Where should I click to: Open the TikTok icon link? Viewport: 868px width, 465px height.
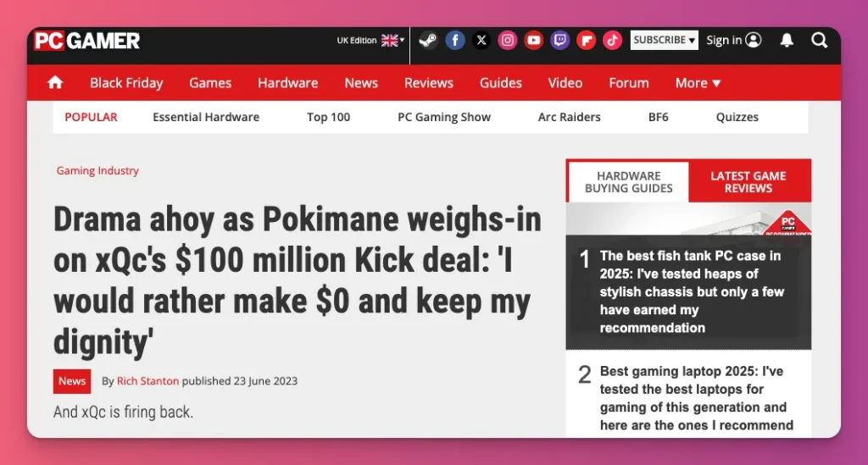click(612, 40)
